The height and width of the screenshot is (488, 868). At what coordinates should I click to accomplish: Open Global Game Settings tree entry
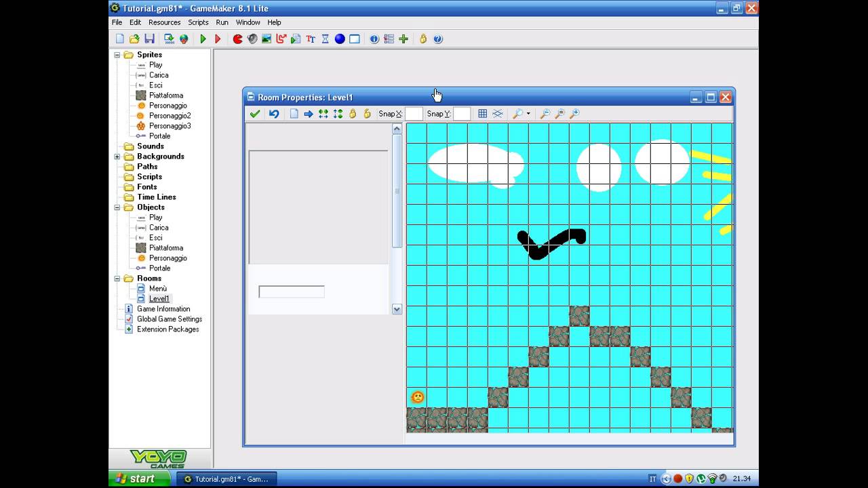[x=170, y=319]
